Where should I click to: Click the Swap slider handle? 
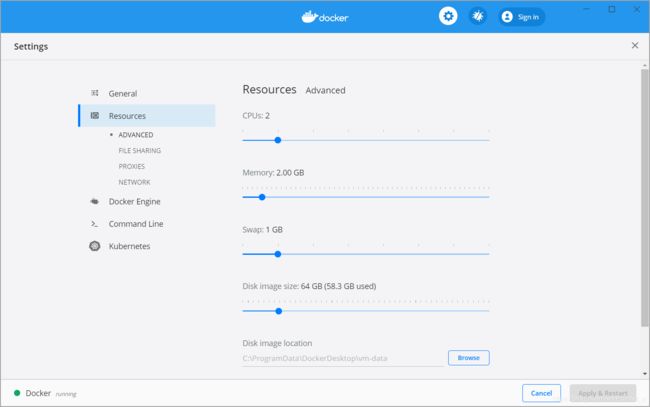[x=278, y=254]
